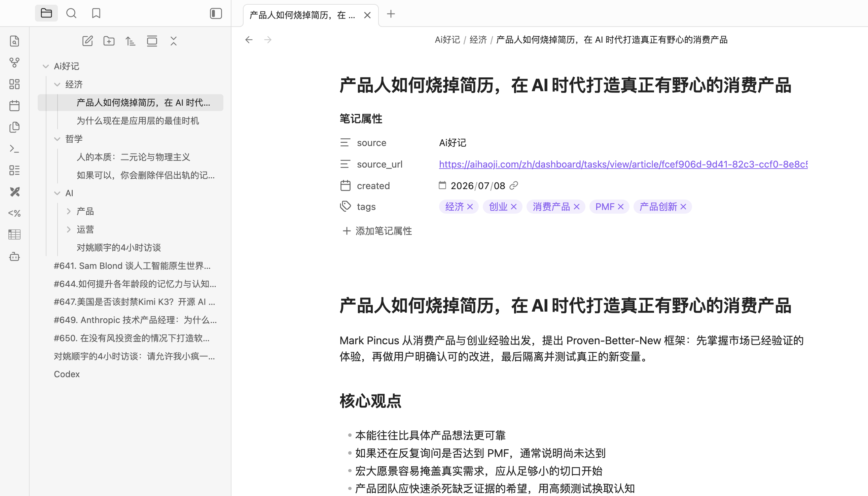Navigate back with the left arrow
Image resolution: width=868 pixels, height=496 pixels.
pyautogui.click(x=249, y=40)
